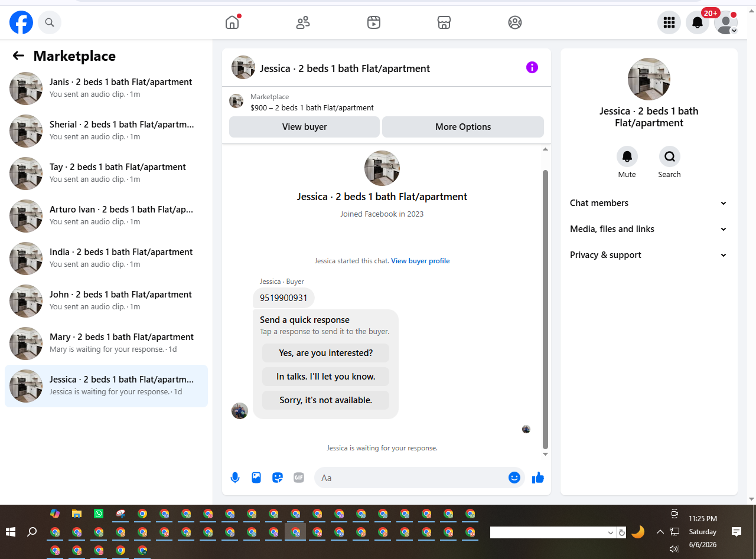
Task: Select the Jessica conversation in list
Action: tap(106, 386)
